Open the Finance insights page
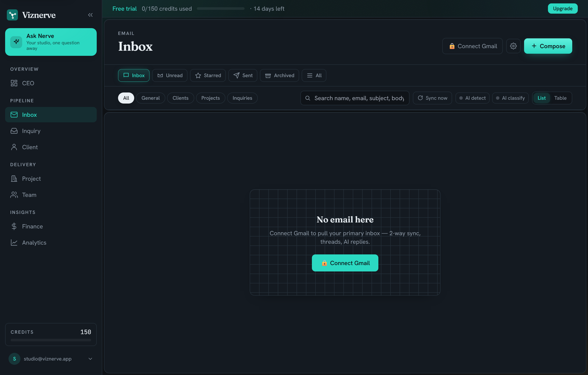This screenshot has height=375, width=588. [x=51, y=226]
